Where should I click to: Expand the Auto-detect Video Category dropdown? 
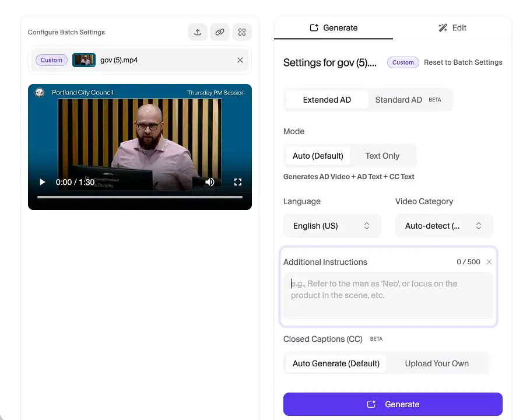(x=444, y=226)
